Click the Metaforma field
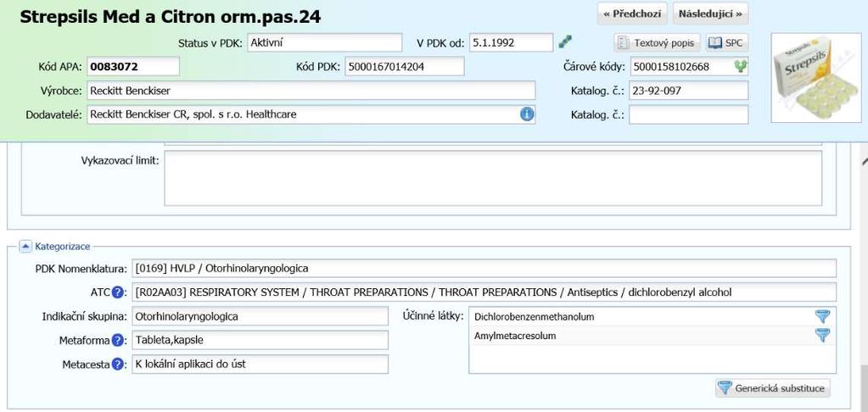The height and width of the screenshot is (412, 868). (x=260, y=340)
